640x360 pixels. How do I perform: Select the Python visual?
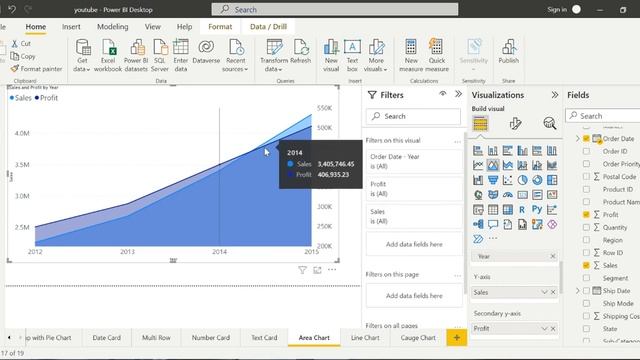pos(537,209)
